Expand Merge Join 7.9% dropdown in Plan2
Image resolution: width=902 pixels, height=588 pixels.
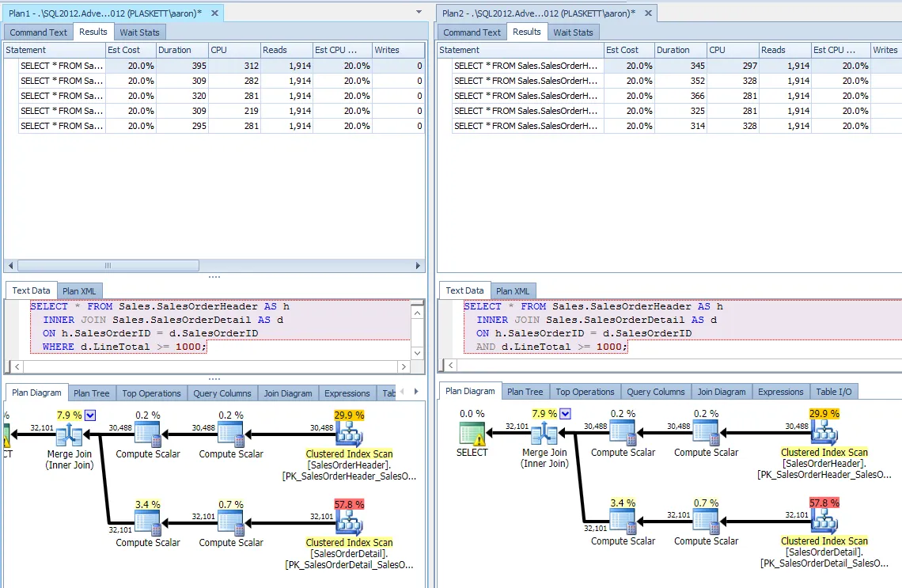tap(566, 413)
